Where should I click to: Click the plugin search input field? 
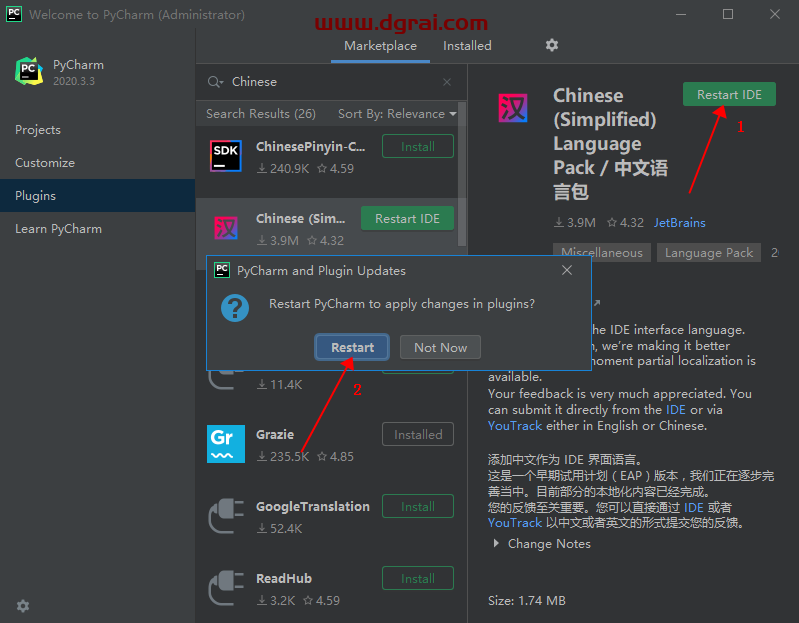334,82
